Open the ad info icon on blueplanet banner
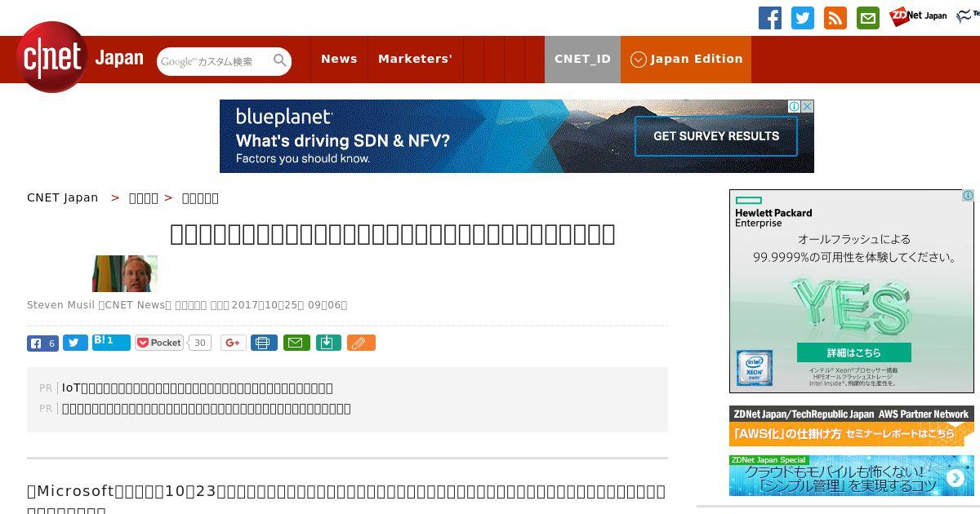980x514 pixels. [x=794, y=106]
